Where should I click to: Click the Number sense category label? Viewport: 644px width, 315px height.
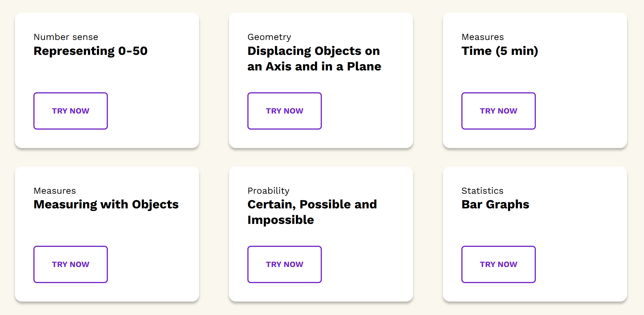coord(66,37)
